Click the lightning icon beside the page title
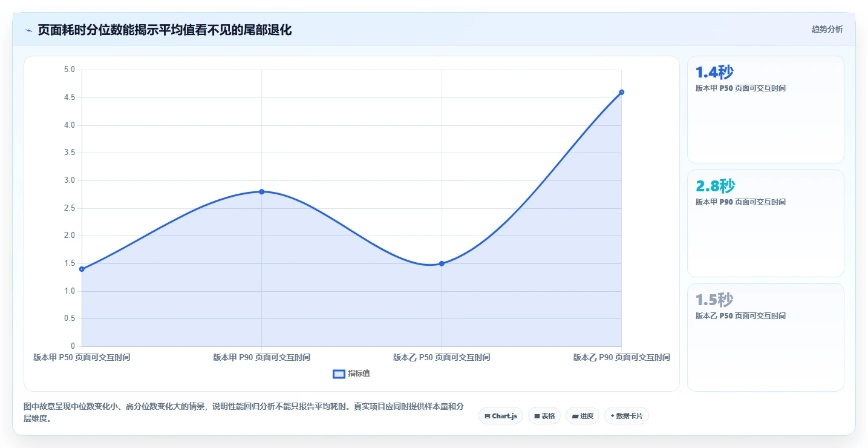 29,30
